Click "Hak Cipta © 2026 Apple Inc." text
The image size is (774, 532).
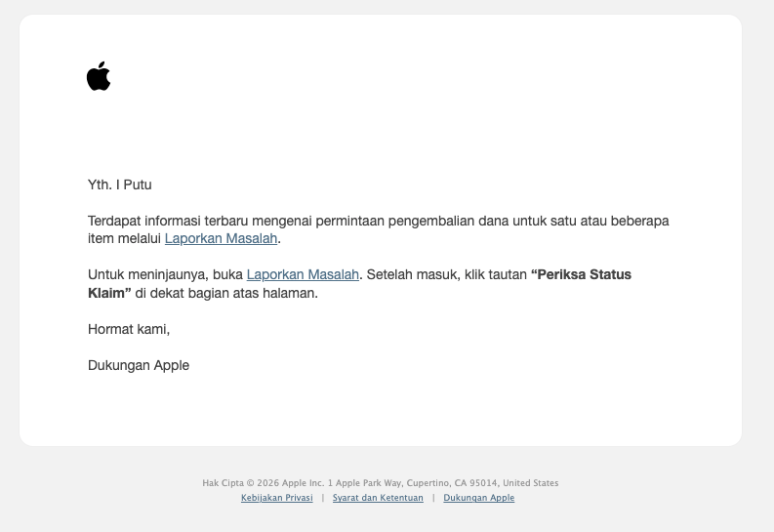264,483
